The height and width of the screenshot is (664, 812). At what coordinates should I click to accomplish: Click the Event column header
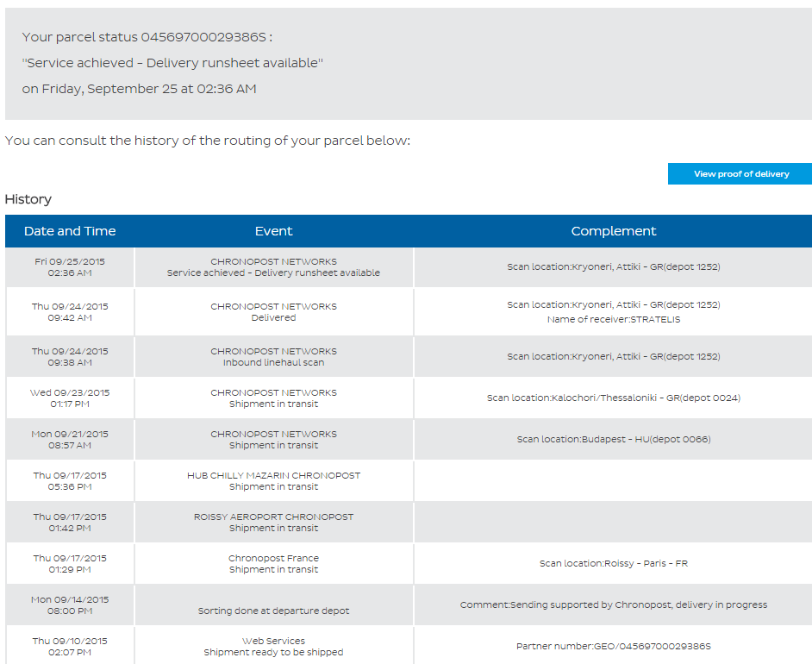point(273,231)
